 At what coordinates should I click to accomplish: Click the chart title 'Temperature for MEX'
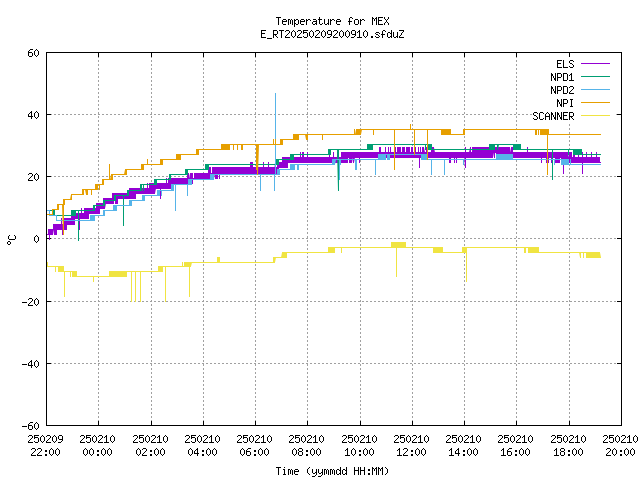332,21
